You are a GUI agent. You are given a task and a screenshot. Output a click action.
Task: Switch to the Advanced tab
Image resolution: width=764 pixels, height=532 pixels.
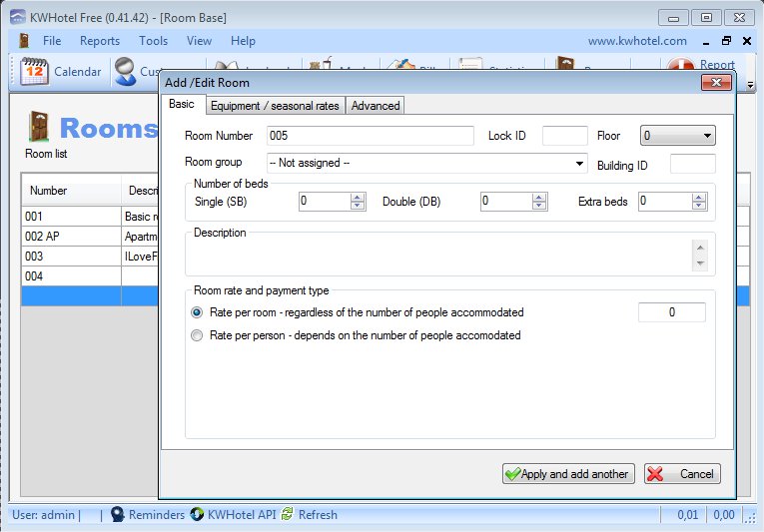pyautogui.click(x=375, y=106)
